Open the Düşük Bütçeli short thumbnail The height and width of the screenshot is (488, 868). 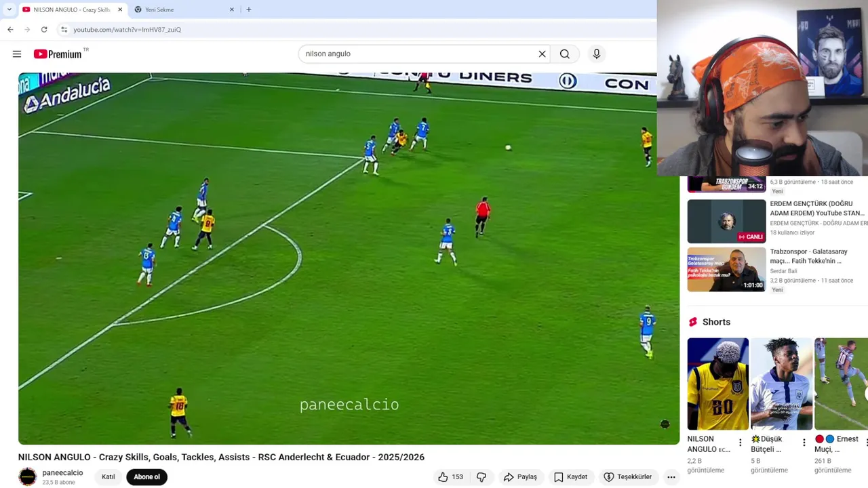[x=781, y=384]
